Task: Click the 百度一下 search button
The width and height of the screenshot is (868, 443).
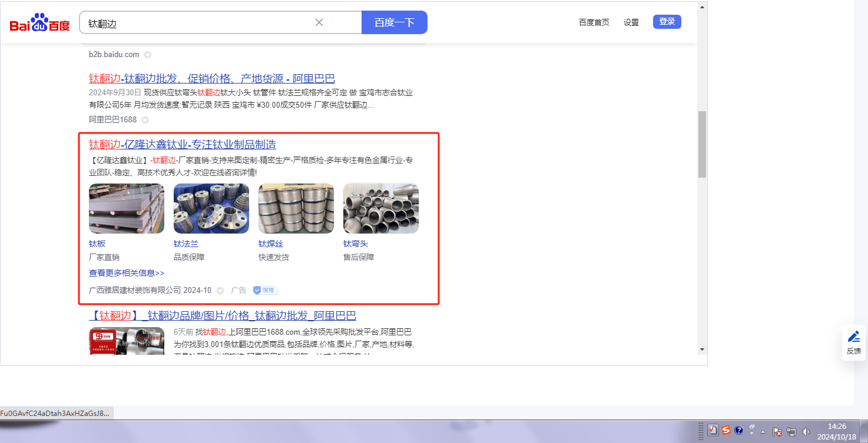Action: coord(395,22)
